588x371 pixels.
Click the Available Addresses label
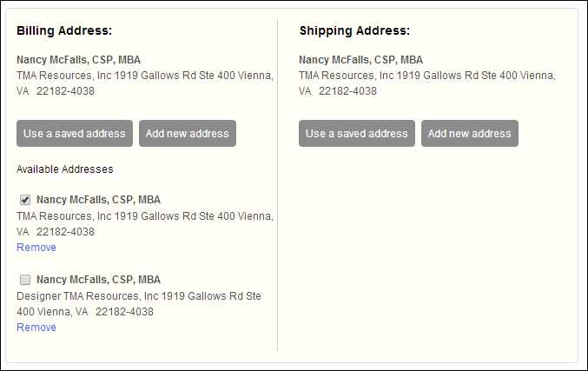click(64, 169)
